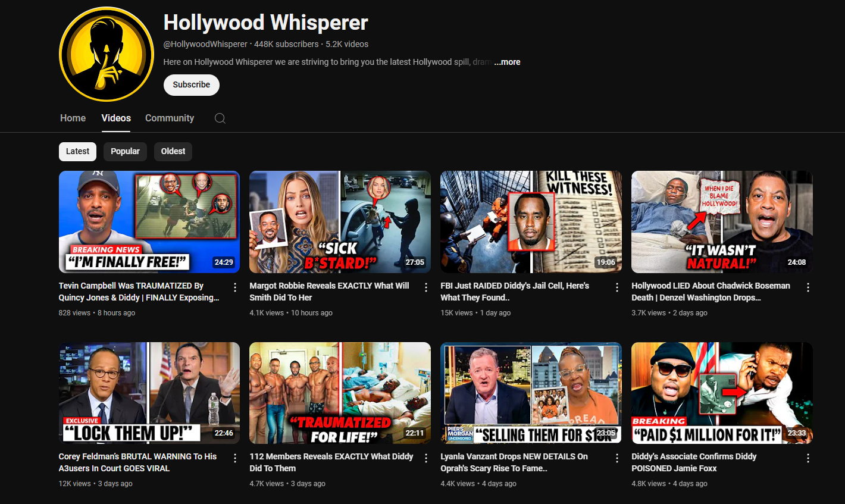Click "4.8K views" under Jamie Foxx video
Image resolution: width=845 pixels, height=504 pixels.
649,484
